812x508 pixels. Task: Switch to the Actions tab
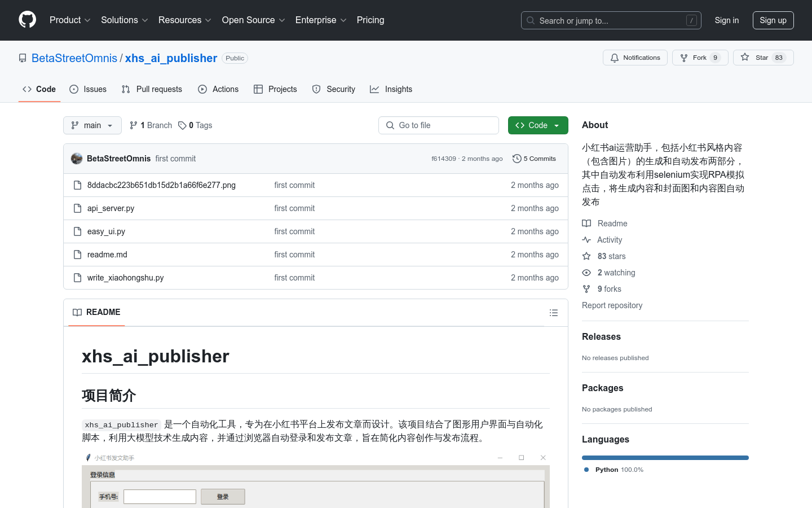218,89
